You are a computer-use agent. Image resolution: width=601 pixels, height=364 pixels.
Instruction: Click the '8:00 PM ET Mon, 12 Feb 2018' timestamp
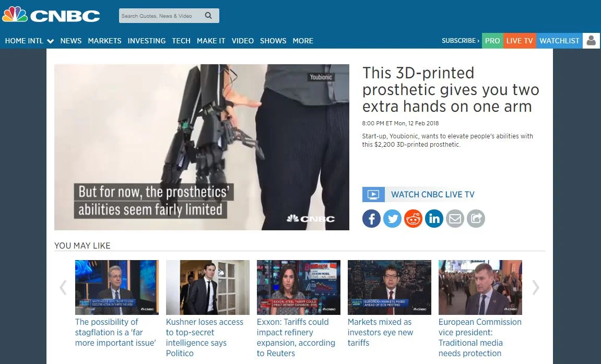400,123
